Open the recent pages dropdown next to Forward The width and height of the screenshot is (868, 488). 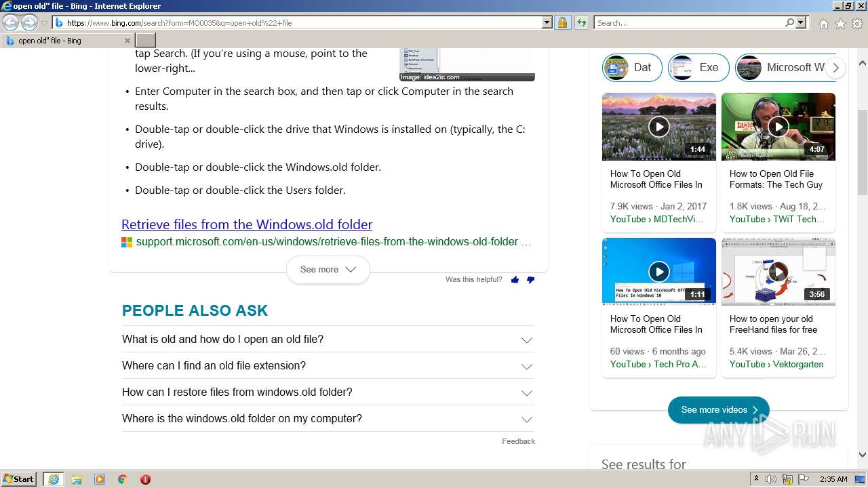[45, 23]
